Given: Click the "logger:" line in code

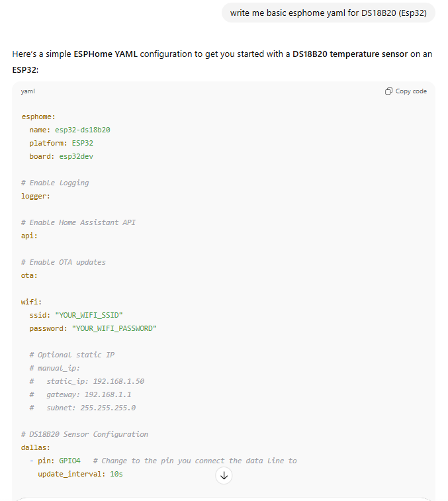Looking at the screenshot, I should [x=36, y=196].
